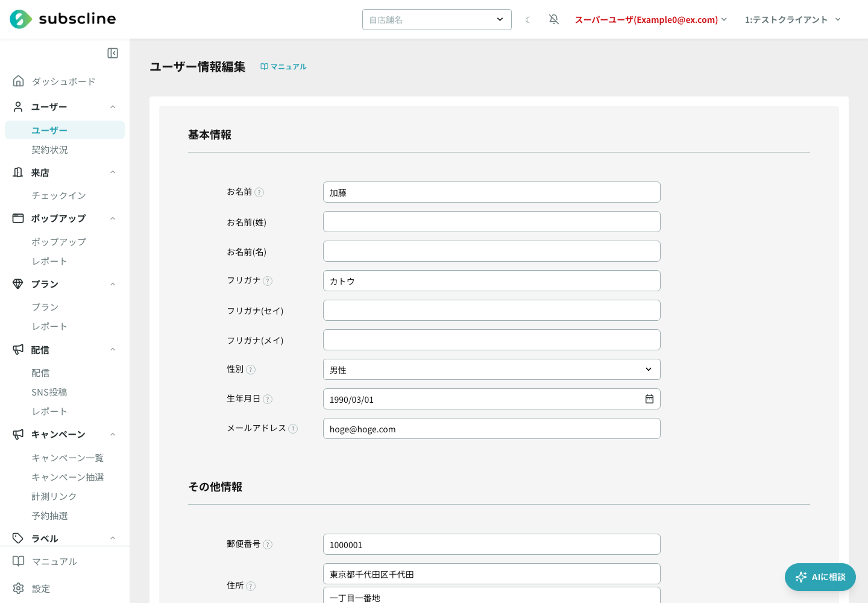
Task: Open ポップアップ submenu item
Action: 58,242
